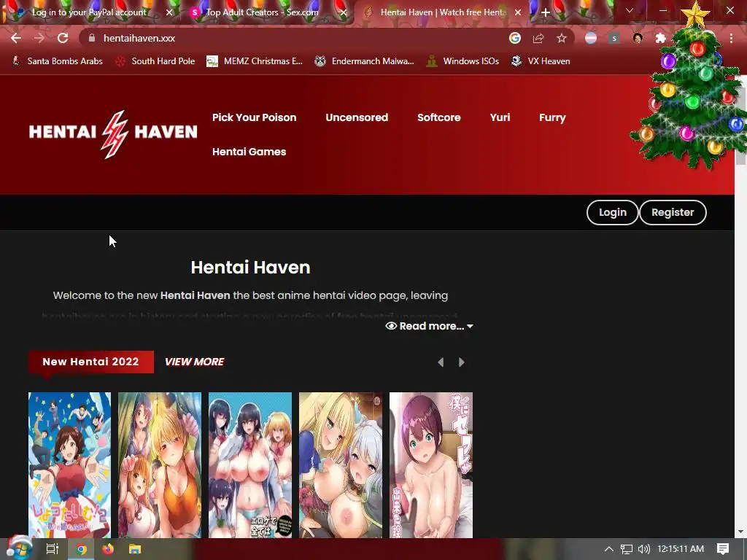Open the tab search chevron
The image size is (747, 560).
(630, 10)
